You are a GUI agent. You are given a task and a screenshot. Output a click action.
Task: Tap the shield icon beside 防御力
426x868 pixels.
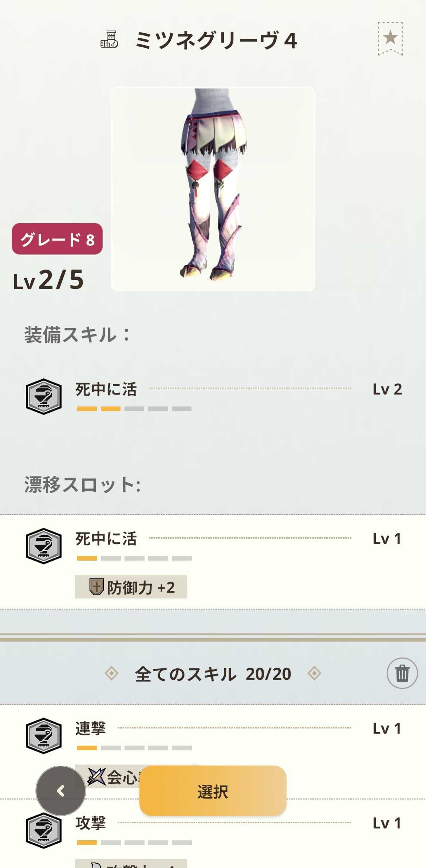pyautogui.click(x=96, y=587)
